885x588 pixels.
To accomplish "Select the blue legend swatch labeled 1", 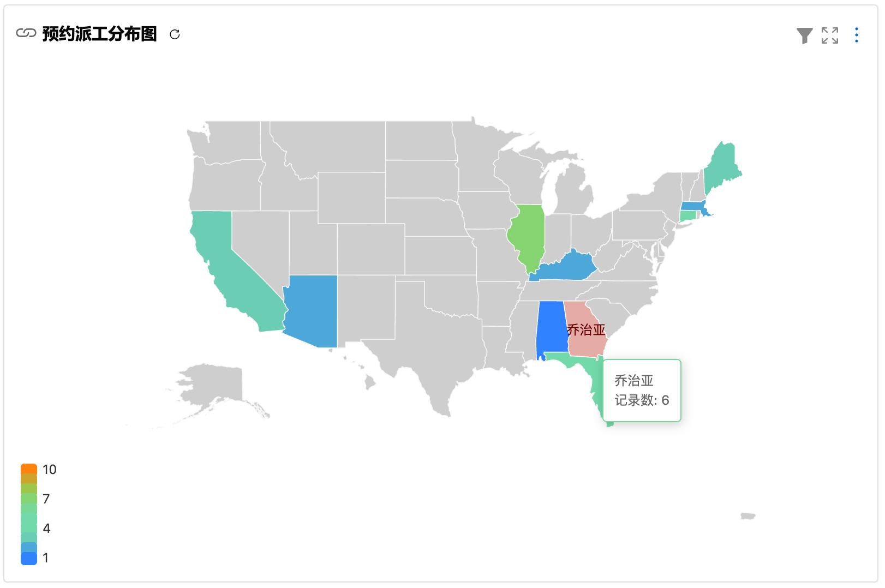I will (x=29, y=558).
